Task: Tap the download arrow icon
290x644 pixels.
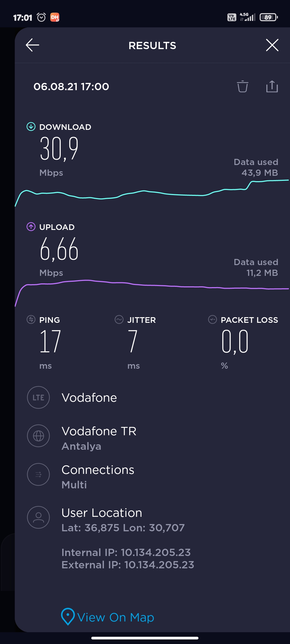Action: [x=31, y=126]
